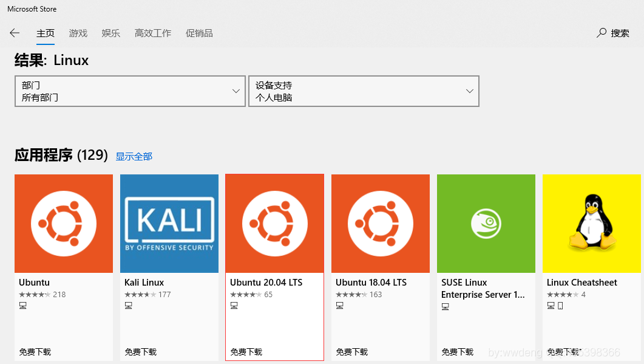Select the Ubuntu 20.04 LTS icon

pos(274,223)
